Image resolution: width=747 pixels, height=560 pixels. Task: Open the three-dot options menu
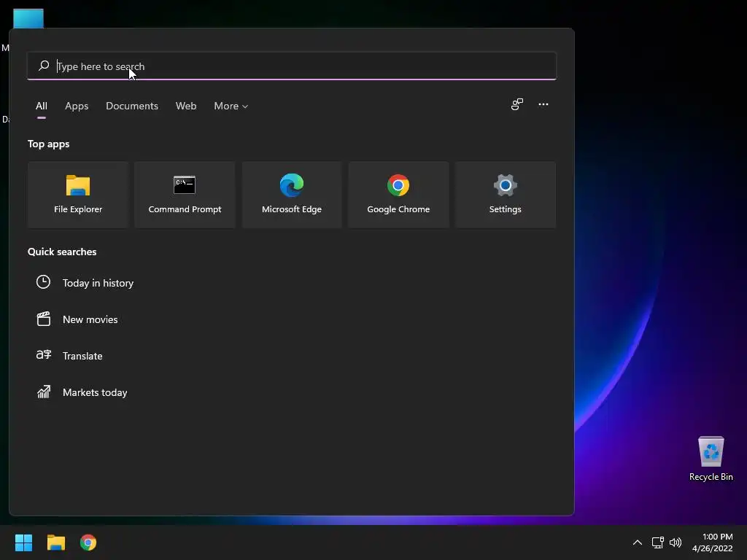click(543, 104)
